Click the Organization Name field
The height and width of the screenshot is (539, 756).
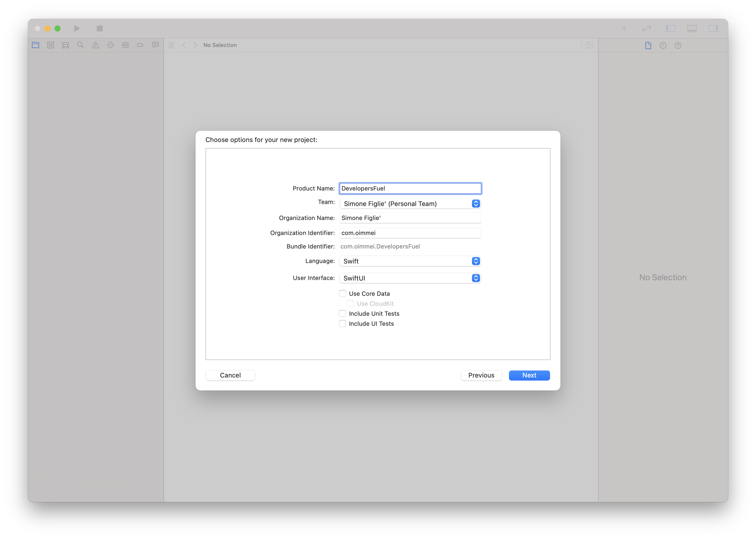[410, 218]
